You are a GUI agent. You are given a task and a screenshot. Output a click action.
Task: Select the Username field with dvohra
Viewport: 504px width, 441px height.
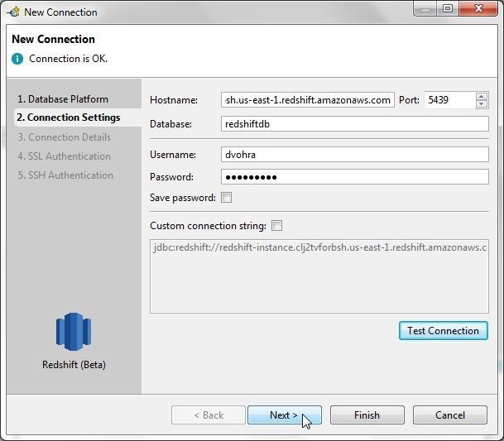tap(355, 155)
